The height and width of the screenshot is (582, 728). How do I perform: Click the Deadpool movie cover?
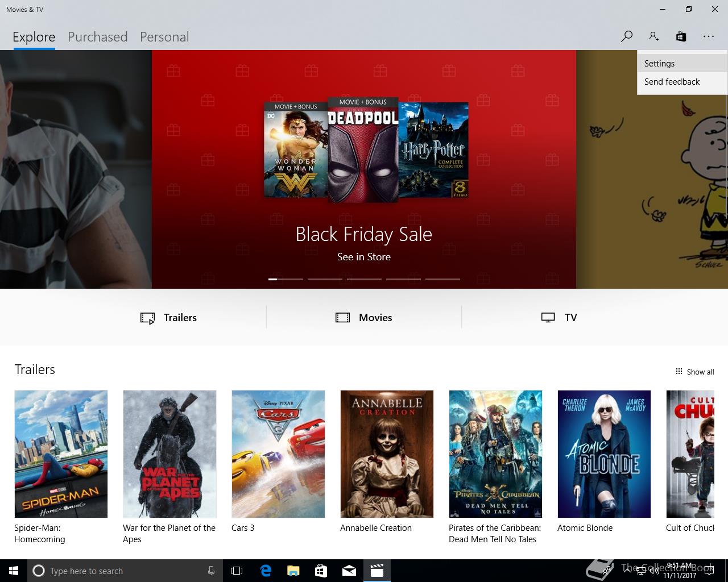[x=363, y=150]
